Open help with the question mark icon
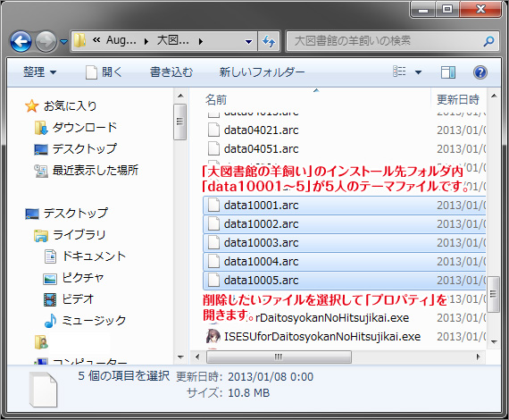 pyautogui.click(x=480, y=72)
